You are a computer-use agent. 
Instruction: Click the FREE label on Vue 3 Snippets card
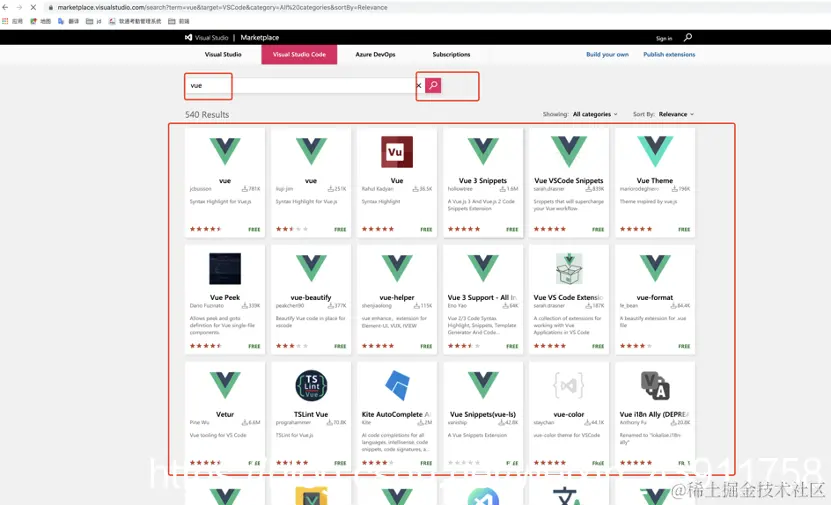tap(512, 230)
